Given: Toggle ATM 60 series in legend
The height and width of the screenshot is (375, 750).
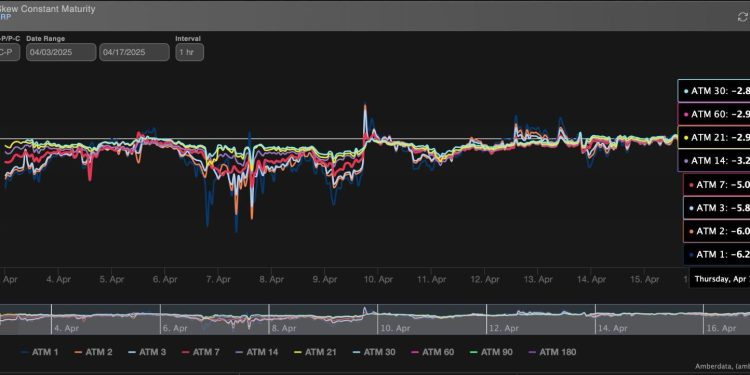Looking at the screenshot, I should (432, 352).
